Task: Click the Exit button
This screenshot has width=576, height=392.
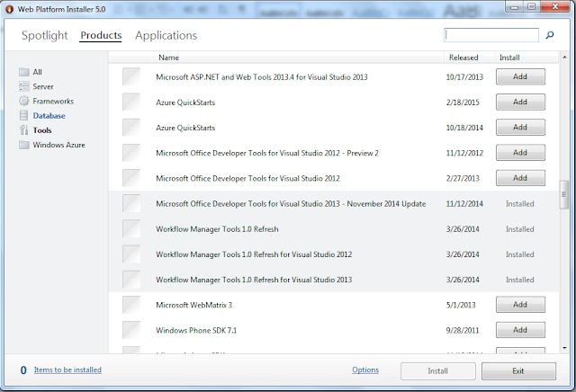Action: 518,371
